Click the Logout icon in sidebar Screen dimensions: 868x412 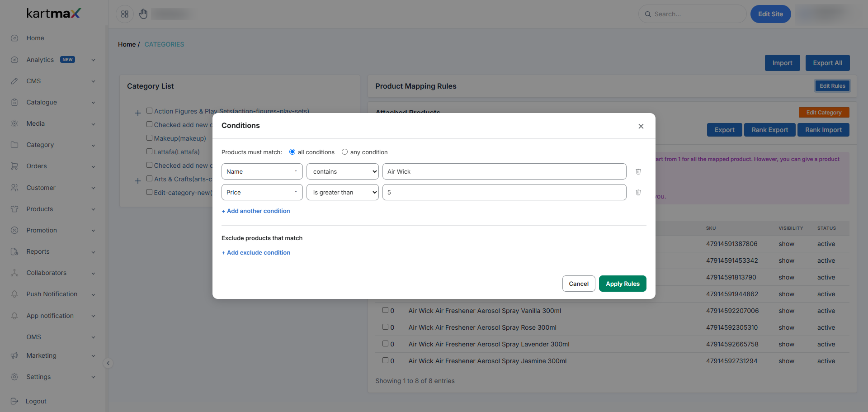point(14,401)
